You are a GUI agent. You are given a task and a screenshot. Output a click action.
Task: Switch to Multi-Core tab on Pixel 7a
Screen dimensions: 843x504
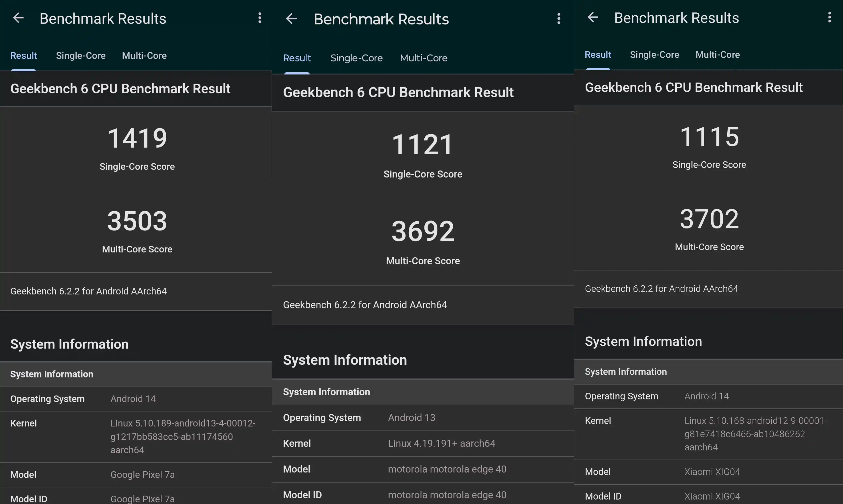tap(144, 55)
